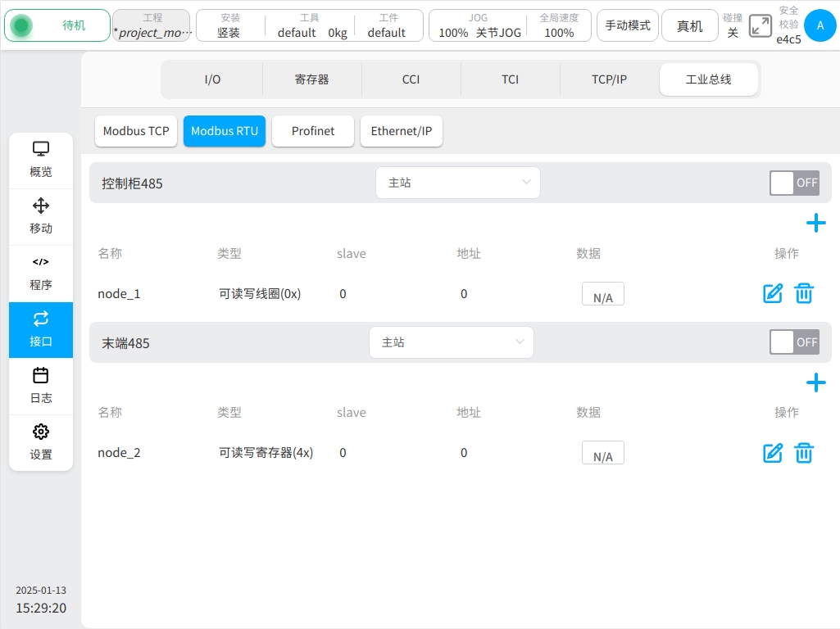The height and width of the screenshot is (629, 840).
Task: Toggle the 控制柜485 OFF switch
Action: [x=793, y=183]
